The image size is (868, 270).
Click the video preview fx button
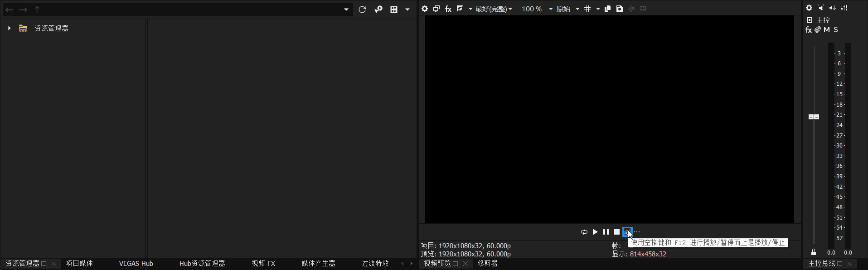pyautogui.click(x=448, y=9)
